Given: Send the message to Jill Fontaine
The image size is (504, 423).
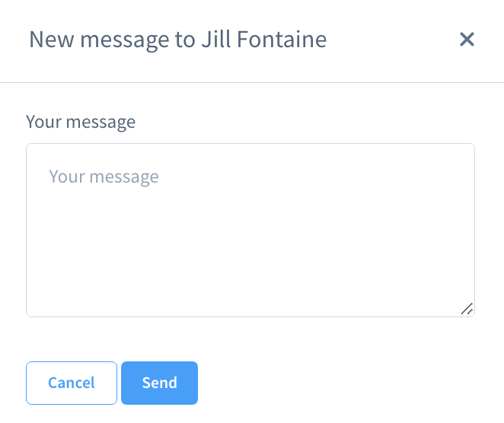Looking at the screenshot, I should [x=159, y=383].
